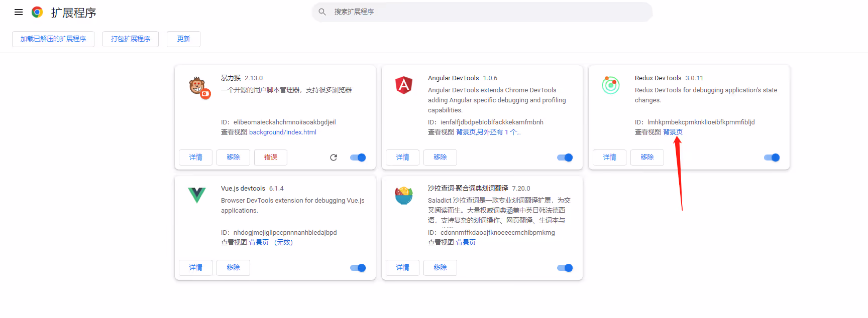Click the 暴力猴 2.13.0 title
The width and height of the screenshot is (868, 318).
coord(242,78)
